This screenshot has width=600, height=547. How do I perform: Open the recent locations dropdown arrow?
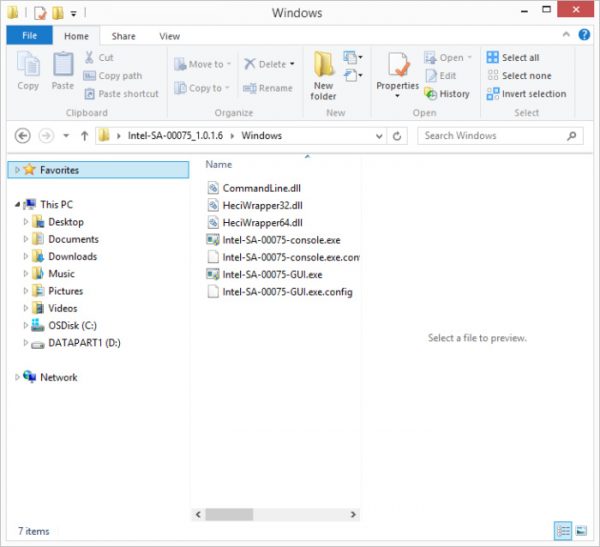(x=66, y=136)
